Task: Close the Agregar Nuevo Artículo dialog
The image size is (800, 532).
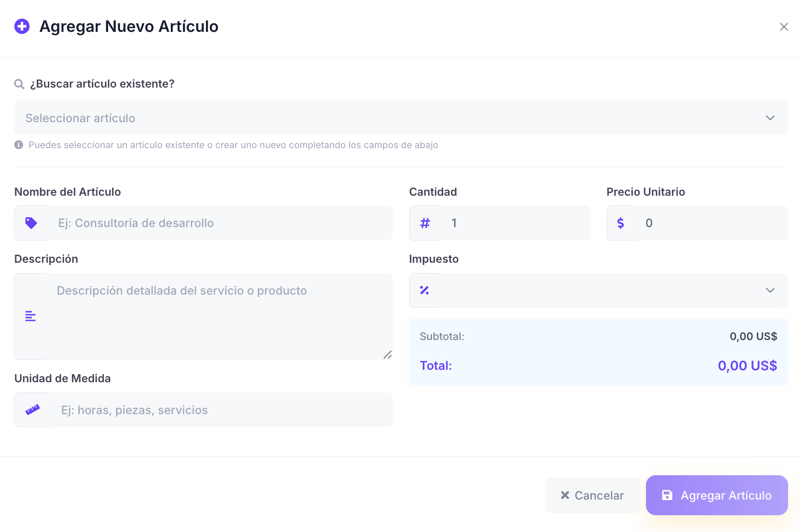Action: 784,27
